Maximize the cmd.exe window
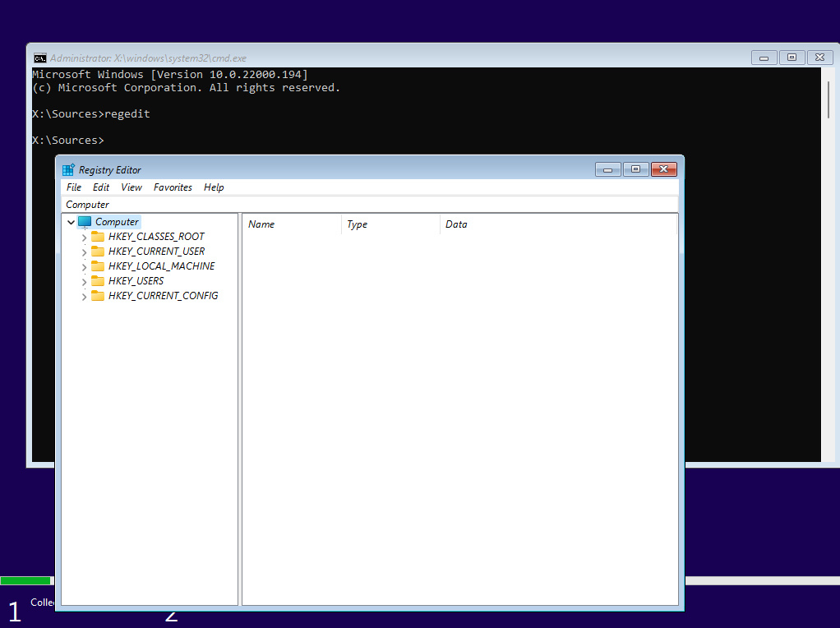The height and width of the screenshot is (628, 840). tap(792, 58)
